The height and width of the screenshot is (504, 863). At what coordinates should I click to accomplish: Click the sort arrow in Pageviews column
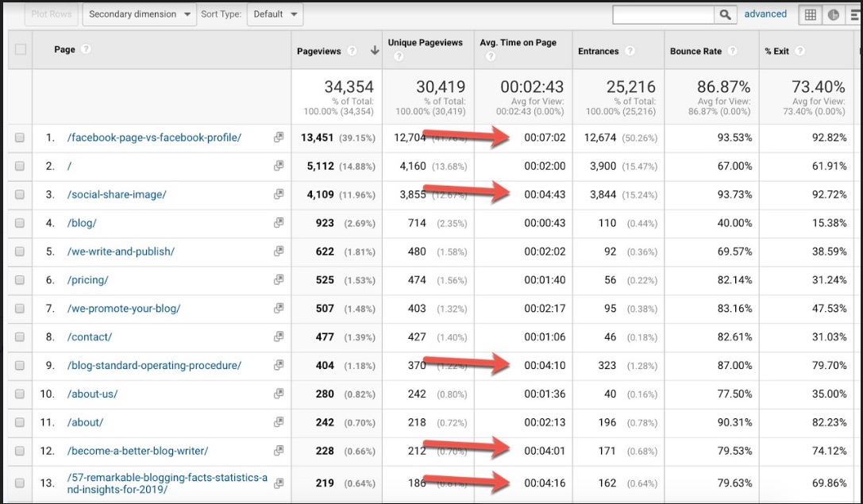coord(375,52)
